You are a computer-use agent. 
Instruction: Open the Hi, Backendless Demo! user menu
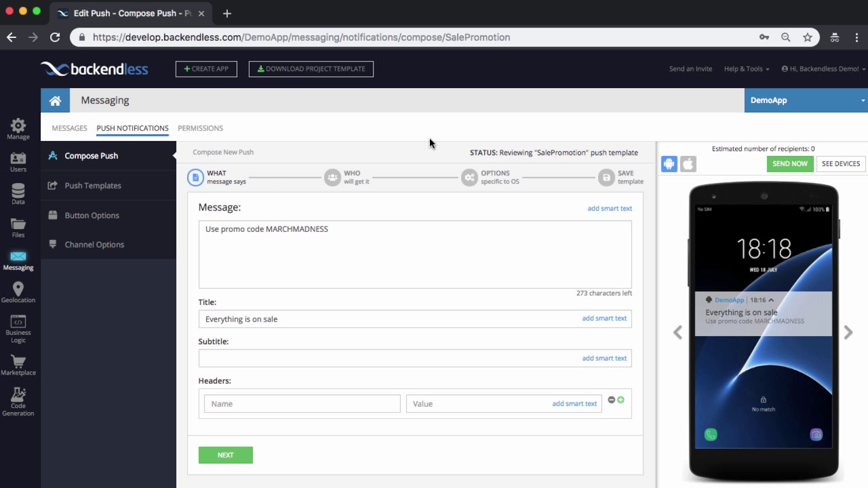(823, 69)
